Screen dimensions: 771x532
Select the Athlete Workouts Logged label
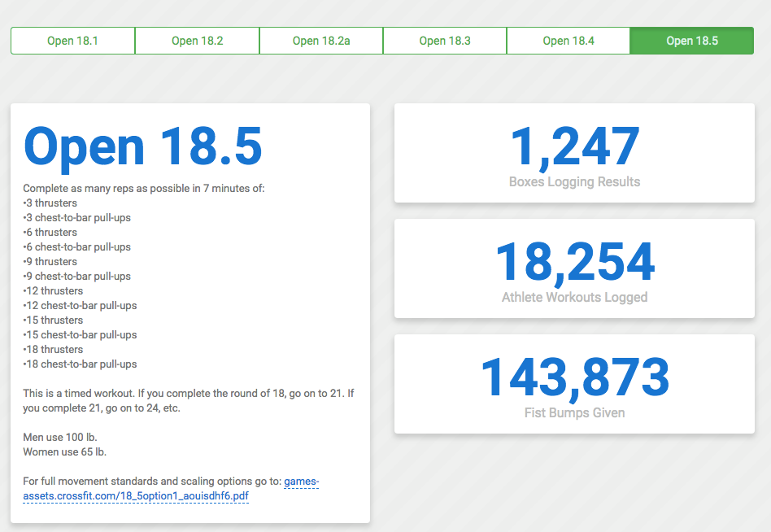coord(574,298)
